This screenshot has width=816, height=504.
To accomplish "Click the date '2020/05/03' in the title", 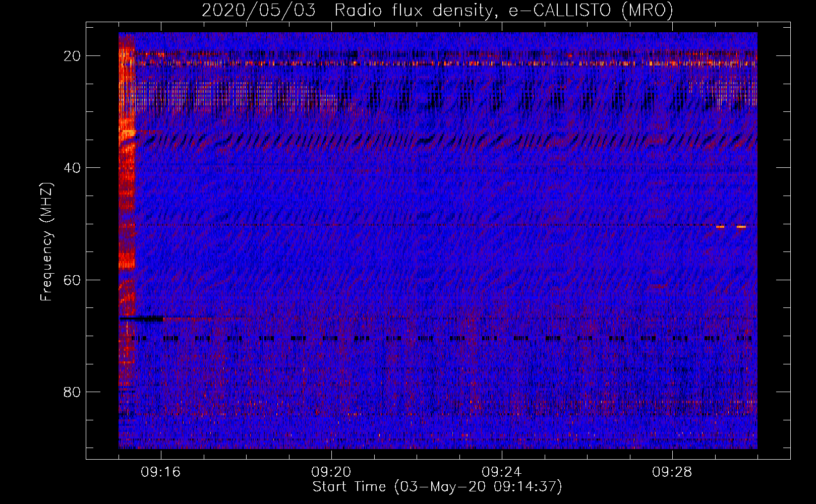I will 259,11.
